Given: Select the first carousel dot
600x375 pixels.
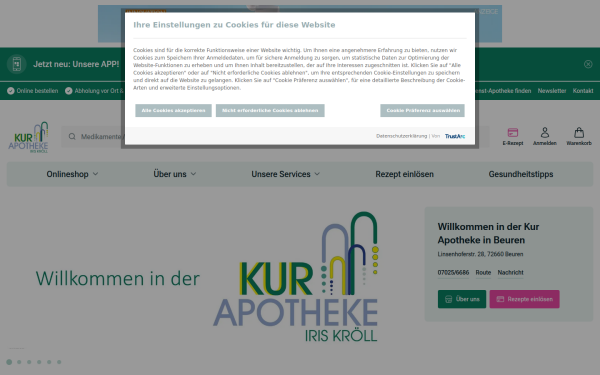Looking at the screenshot, I should point(9,362).
